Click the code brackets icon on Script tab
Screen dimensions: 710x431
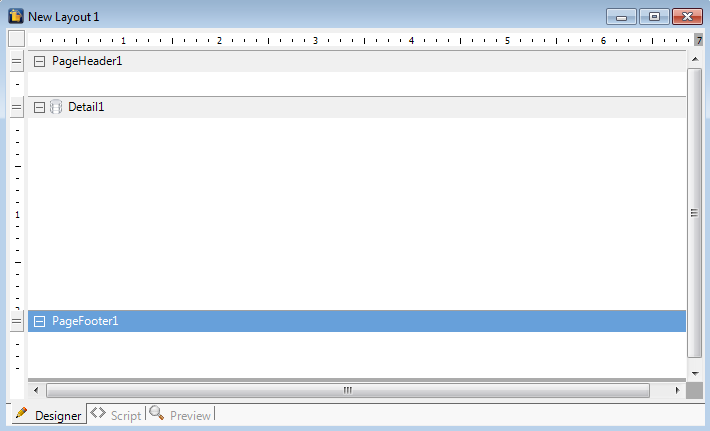98,412
